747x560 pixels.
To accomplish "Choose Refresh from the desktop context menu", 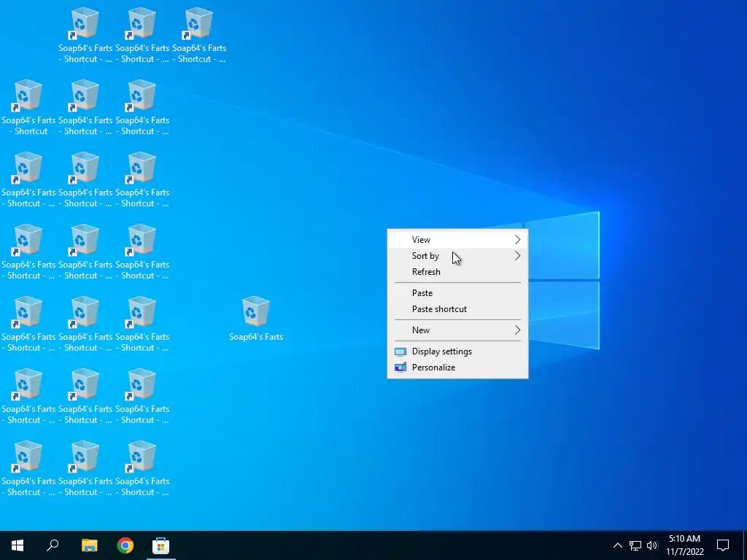I will (457, 272).
